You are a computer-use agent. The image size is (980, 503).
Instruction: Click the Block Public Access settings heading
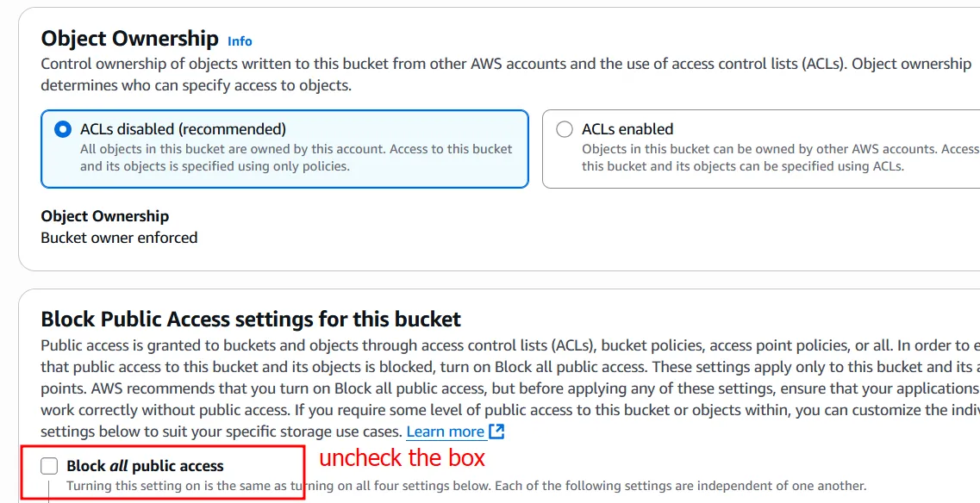click(x=251, y=320)
